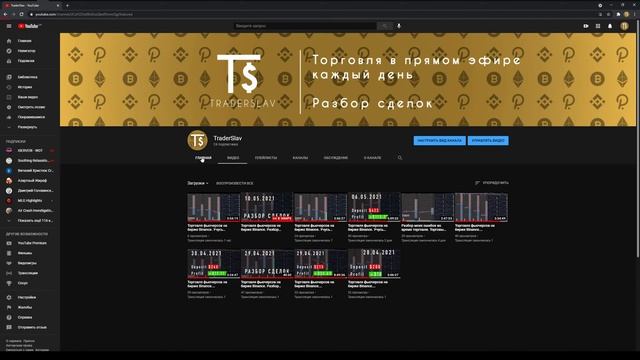The height and width of the screenshot is (360, 640).
Task: Open the 30.04.2021 video thumbnail
Action: point(213,264)
